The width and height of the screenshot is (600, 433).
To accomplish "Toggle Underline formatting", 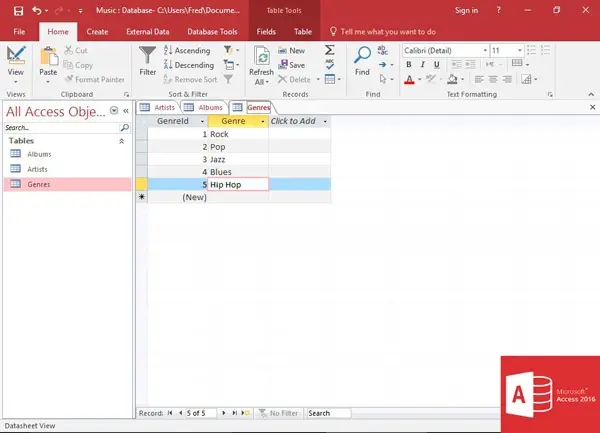I will 437,64.
